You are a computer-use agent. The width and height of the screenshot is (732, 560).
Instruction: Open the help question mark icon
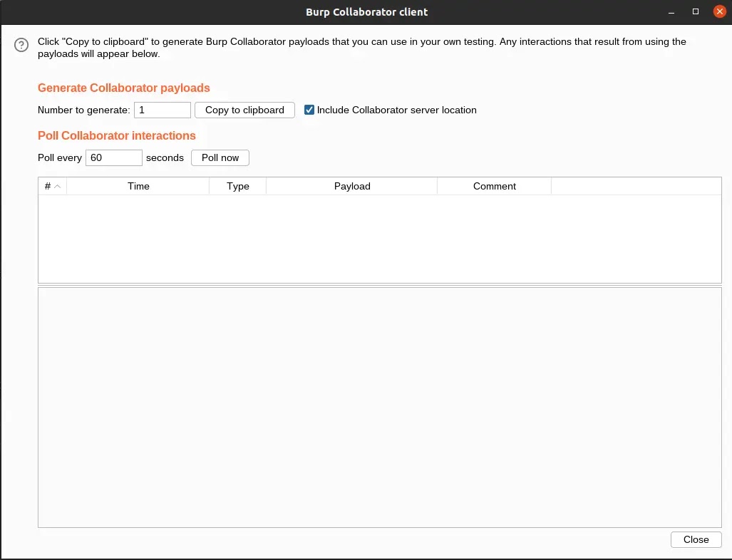[21, 45]
